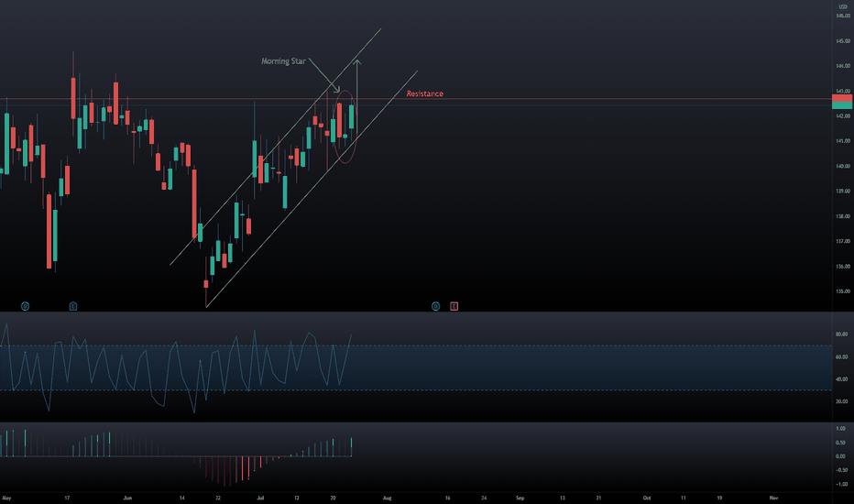This screenshot has width=854, height=504.
Task: Click the 20.00 level on oscillator scale
Action: 841,401
